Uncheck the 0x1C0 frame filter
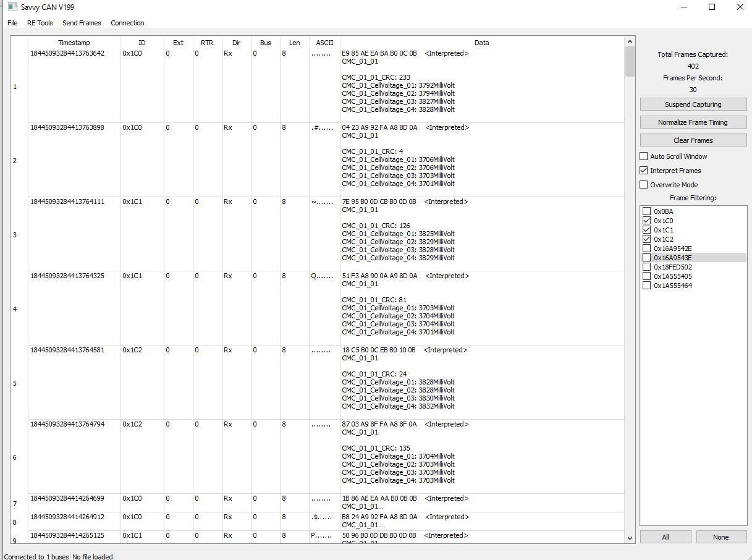Viewport: 752px width, 560px height. pyautogui.click(x=647, y=221)
